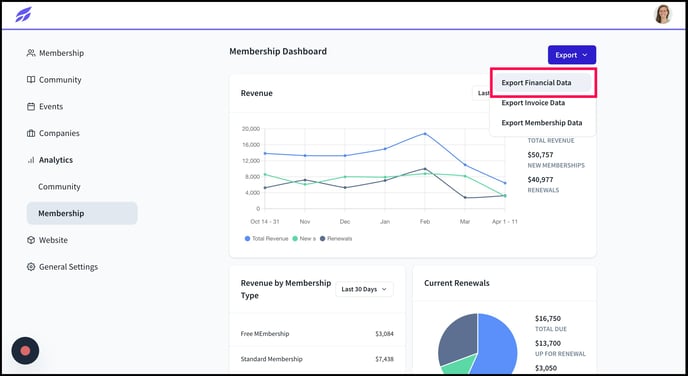Click the red record button bubble
688x376 pixels.
25,351
